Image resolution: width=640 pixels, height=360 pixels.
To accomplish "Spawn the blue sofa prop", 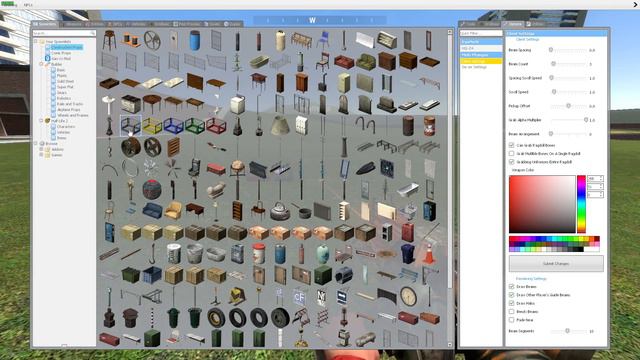I will (x=152, y=211).
